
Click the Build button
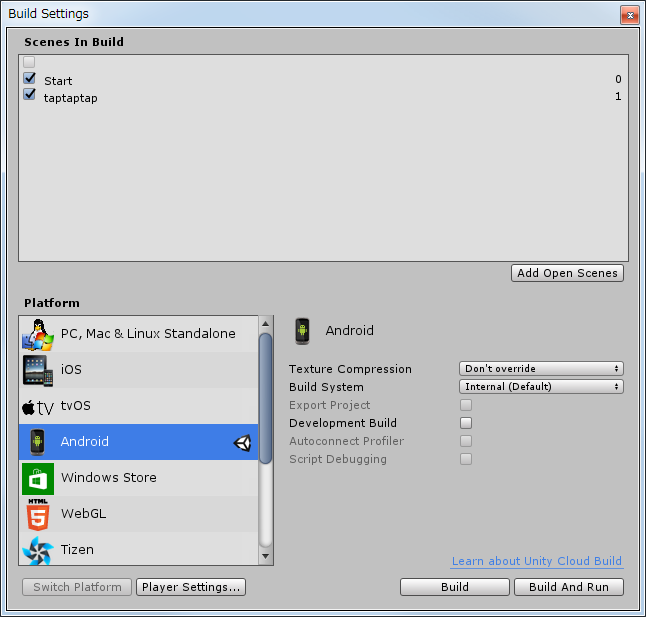[455, 587]
